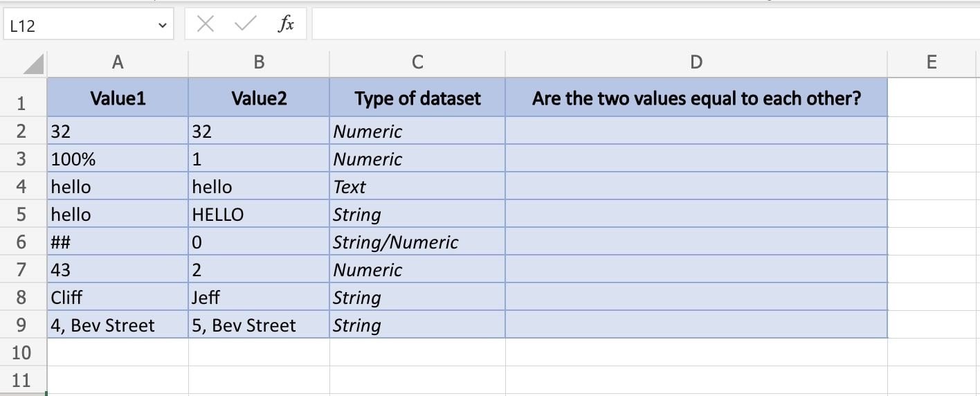Viewport: 980px width, 396px height.
Task: Select column E header
Action: (932, 63)
